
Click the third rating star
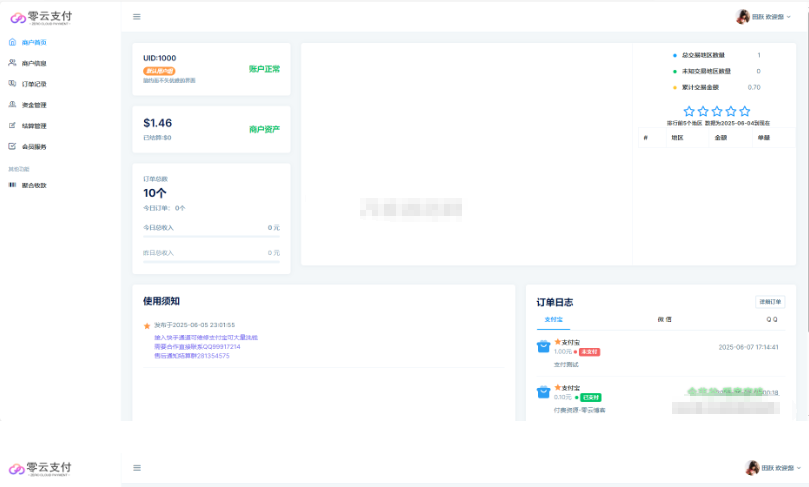point(717,111)
